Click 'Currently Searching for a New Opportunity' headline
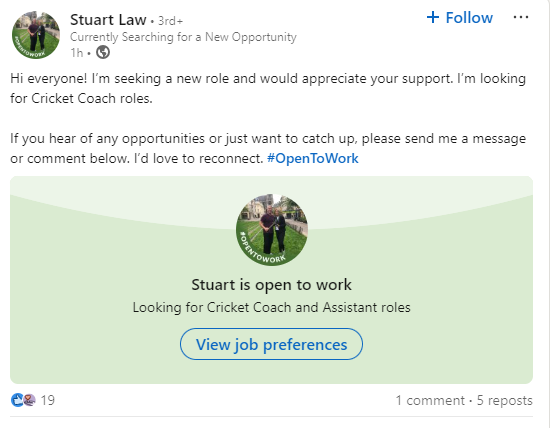This screenshot has width=550, height=428. point(183,37)
